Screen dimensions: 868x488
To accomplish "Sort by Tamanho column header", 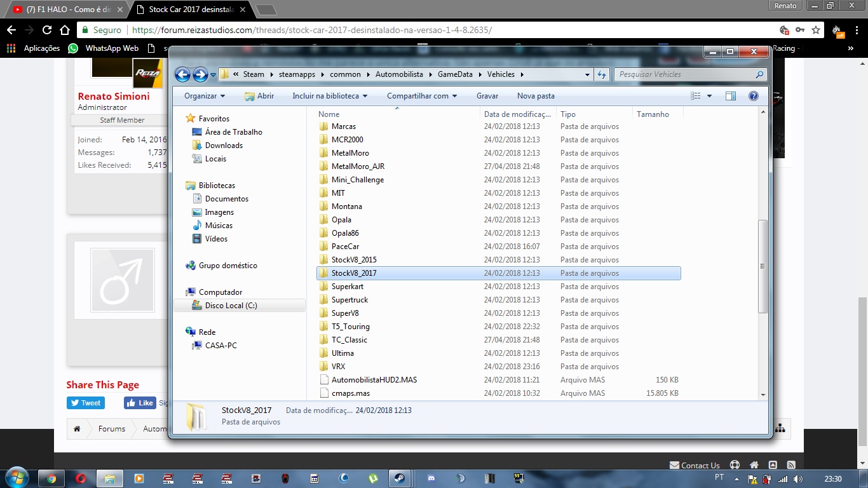I will (658, 114).
